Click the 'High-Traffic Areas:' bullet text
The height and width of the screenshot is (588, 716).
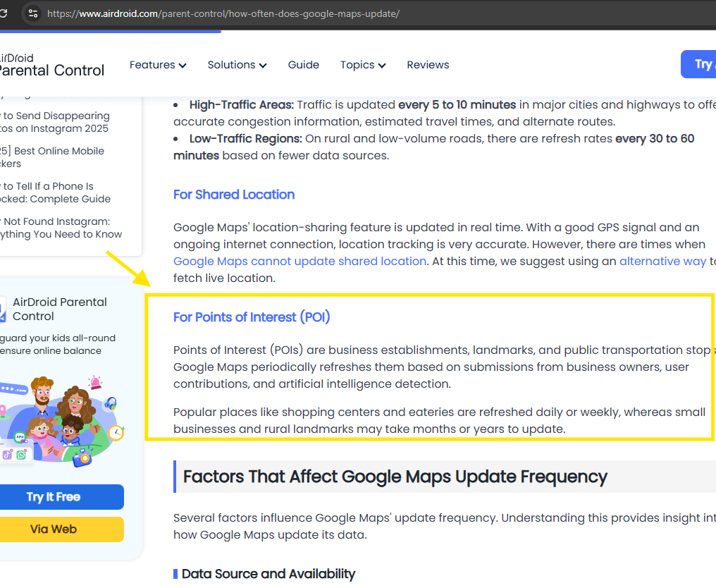click(x=242, y=104)
